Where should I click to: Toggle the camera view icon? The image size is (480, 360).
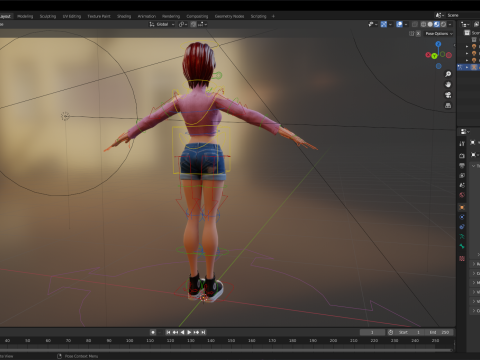tap(448, 95)
